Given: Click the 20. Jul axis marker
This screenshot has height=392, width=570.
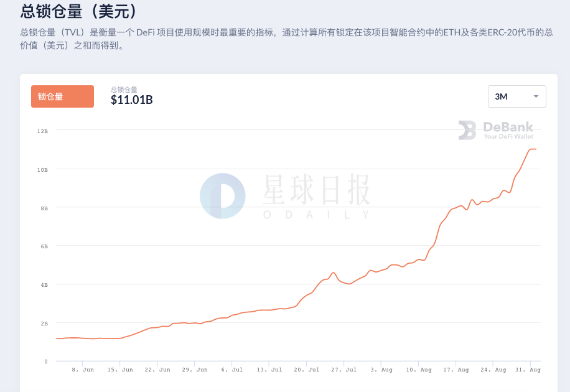Looking at the screenshot, I should click(x=307, y=370).
